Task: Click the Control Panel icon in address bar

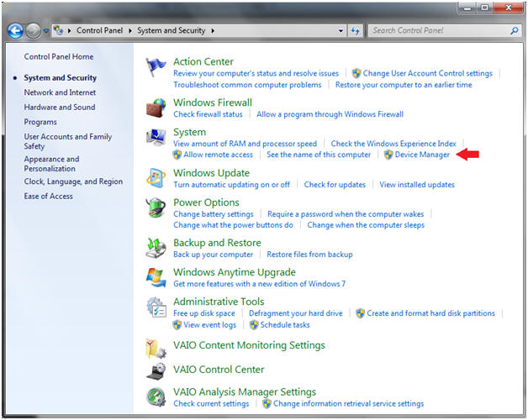Action: (58, 30)
